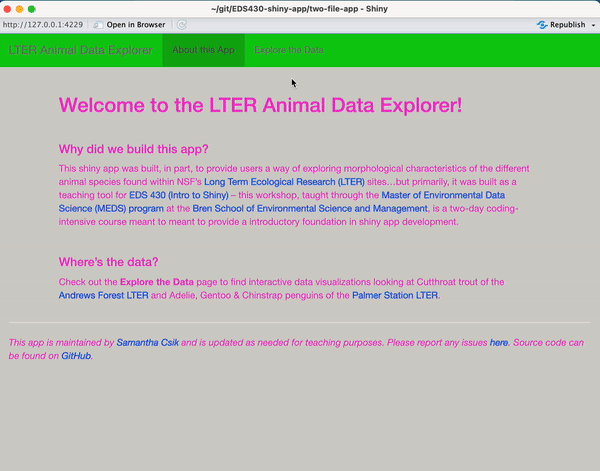Open the Bren School of Environmental Science link
Viewport: 600px width, 471px height.
pos(310,209)
